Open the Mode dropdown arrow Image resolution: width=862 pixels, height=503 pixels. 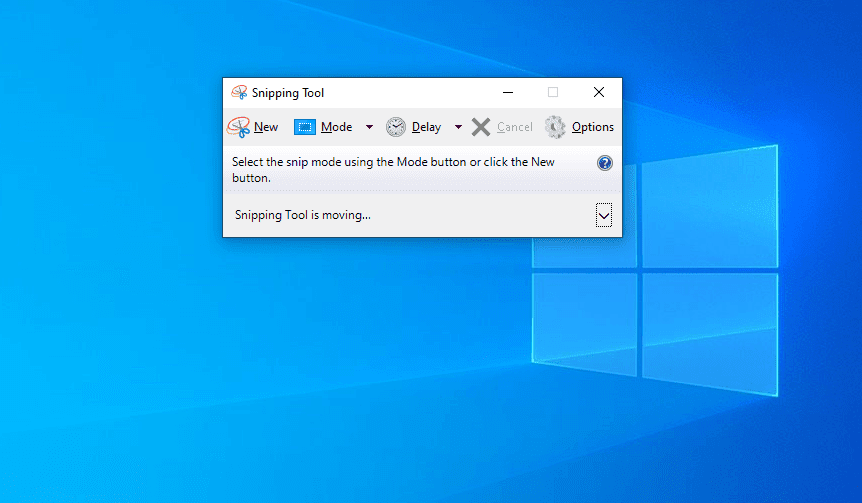pos(369,127)
